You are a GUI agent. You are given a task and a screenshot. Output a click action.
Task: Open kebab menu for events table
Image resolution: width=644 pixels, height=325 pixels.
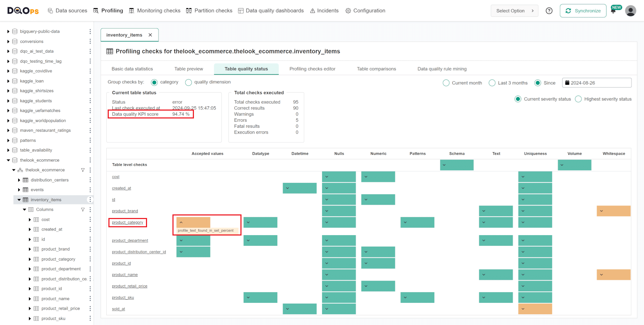point(90,190)
